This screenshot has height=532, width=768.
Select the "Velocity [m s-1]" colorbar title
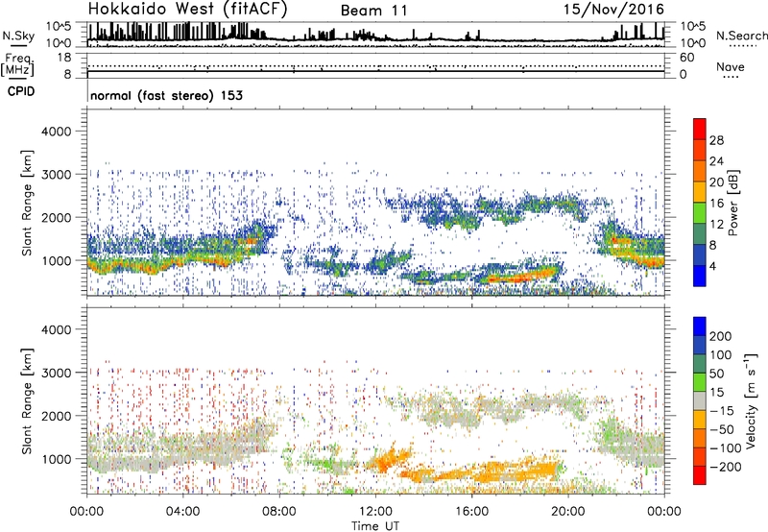tap(751, 400)
